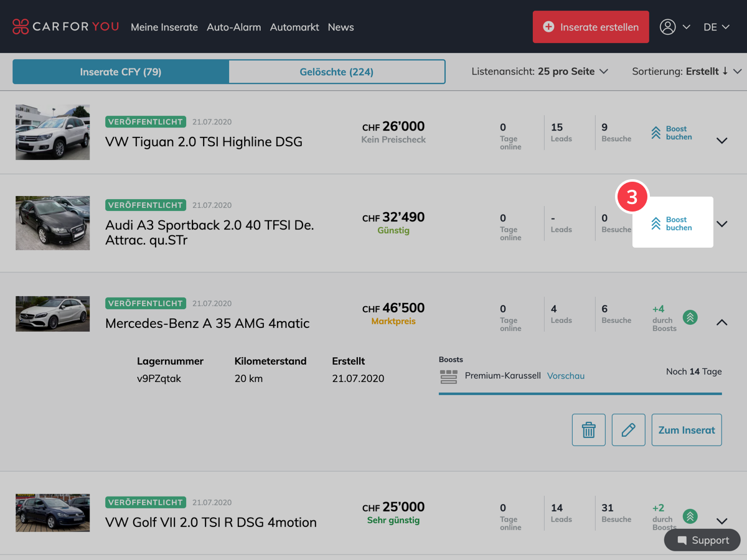Go to Automarkt page
Screen dimensions: 747x560
[294, 27]
